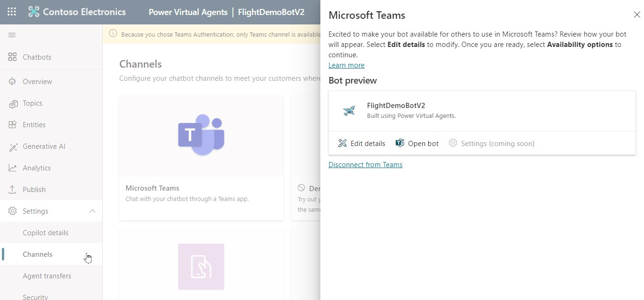Click the Entities icon in sidebar
The width and height of the screenshot is (644, 300).
[x=13, y=125]
